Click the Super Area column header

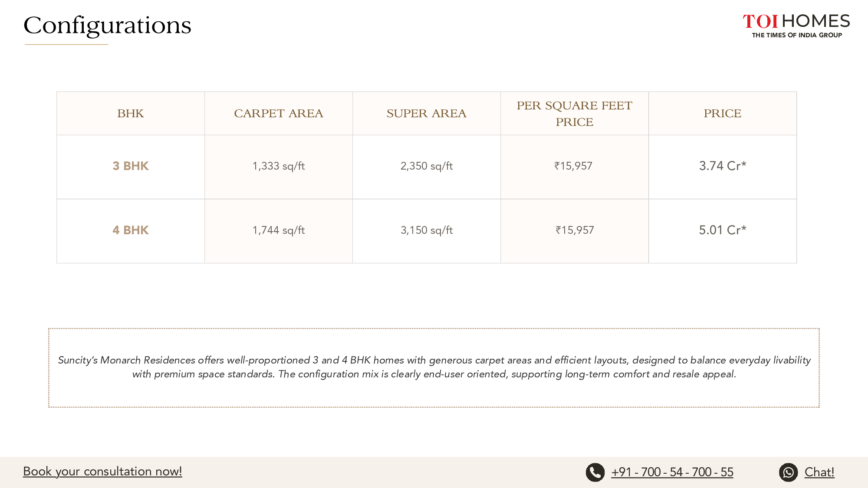426,114
